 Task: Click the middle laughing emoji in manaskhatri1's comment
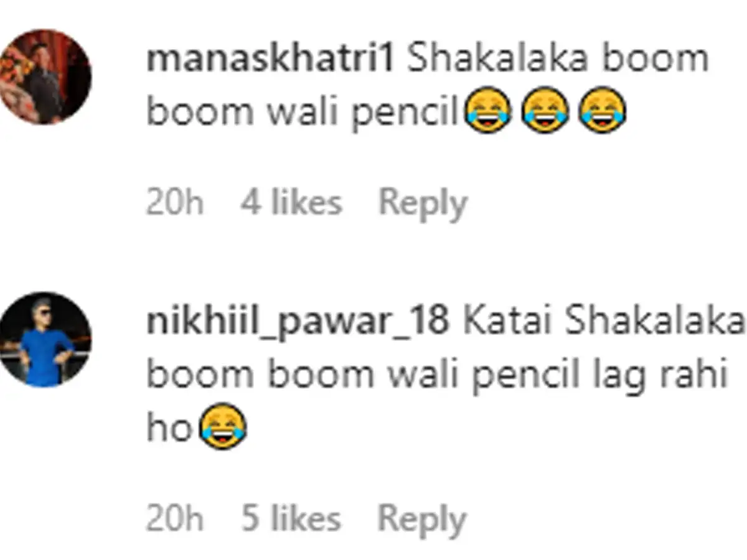(545, 111)
